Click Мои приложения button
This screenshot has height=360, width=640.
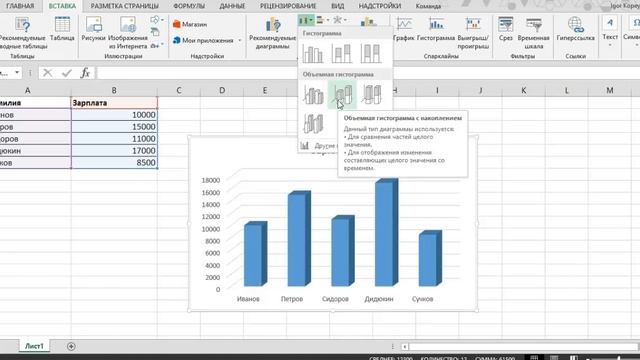(x=203, y=40)
